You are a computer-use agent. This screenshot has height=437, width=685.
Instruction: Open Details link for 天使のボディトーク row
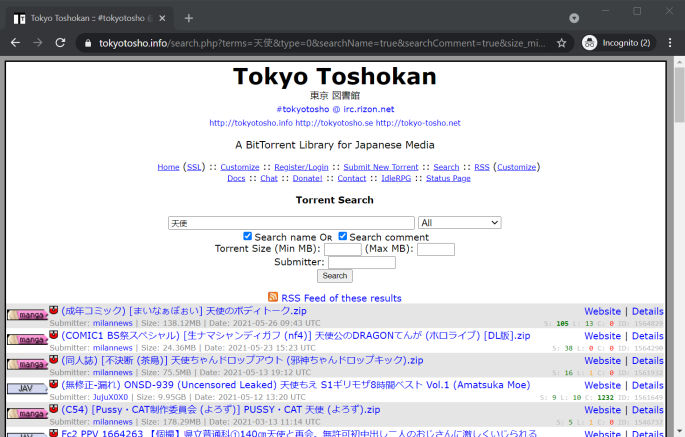(x=647, y=311)
